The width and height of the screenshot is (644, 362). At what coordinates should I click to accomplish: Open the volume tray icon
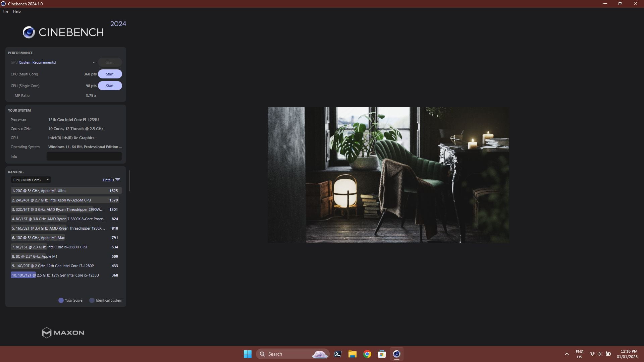[600, 354]
